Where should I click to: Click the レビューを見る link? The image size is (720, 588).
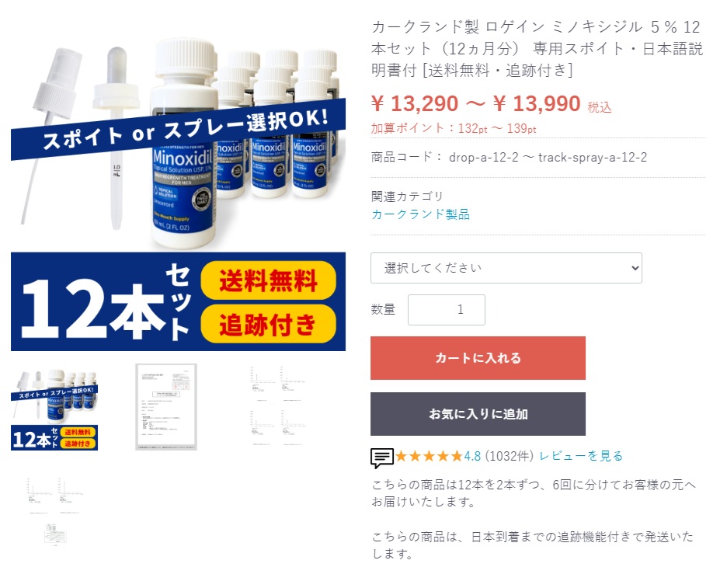tap(580, 456)
